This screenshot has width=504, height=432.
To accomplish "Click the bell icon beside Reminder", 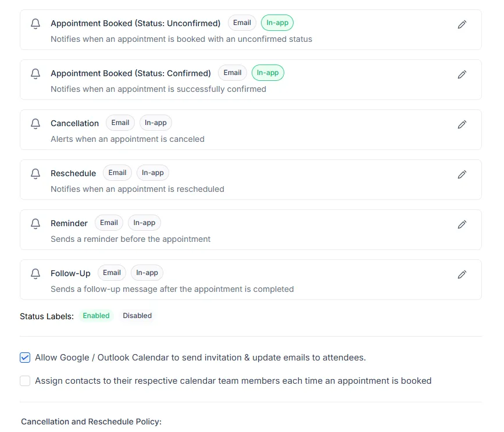I will (35, 224).
